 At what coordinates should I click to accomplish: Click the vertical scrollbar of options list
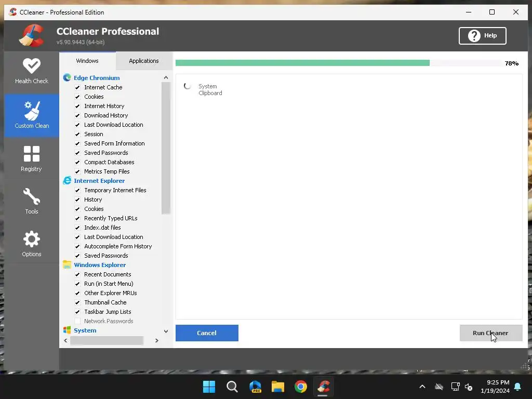(166, 149)
